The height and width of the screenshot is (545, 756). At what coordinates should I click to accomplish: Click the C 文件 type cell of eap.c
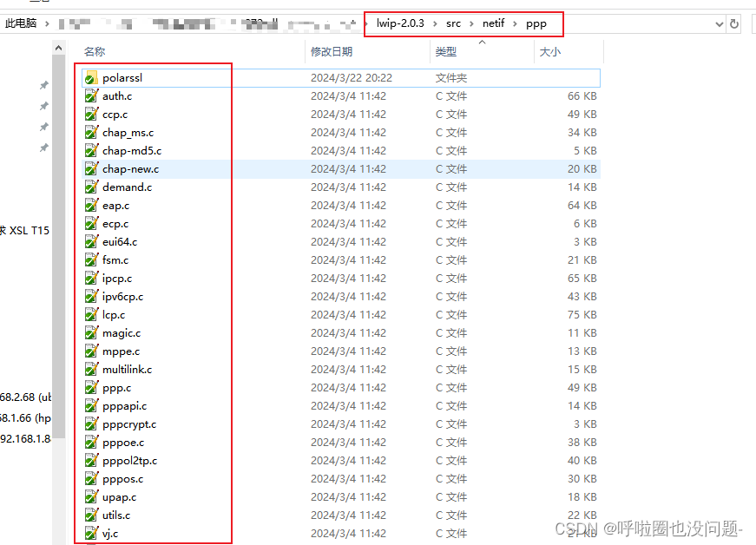[x=451, y=206]
